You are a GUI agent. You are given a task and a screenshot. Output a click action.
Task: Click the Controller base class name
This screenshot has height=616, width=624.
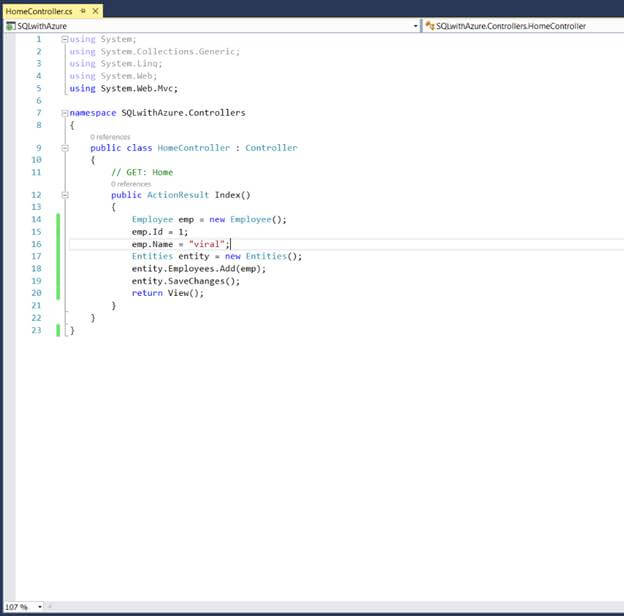click(x=271, y=148)
